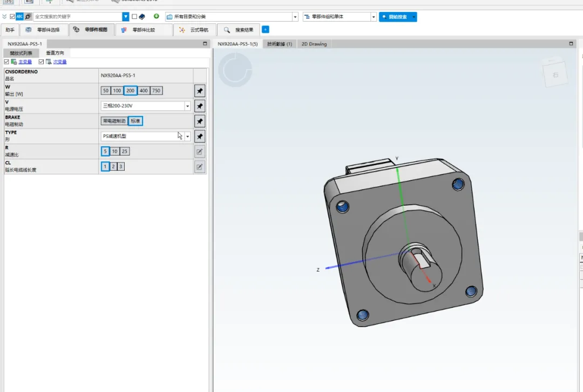This screenshot has width=583, height=392.
Task: Open the 所有目录和分类 dropdown
Action: (295, 17)
